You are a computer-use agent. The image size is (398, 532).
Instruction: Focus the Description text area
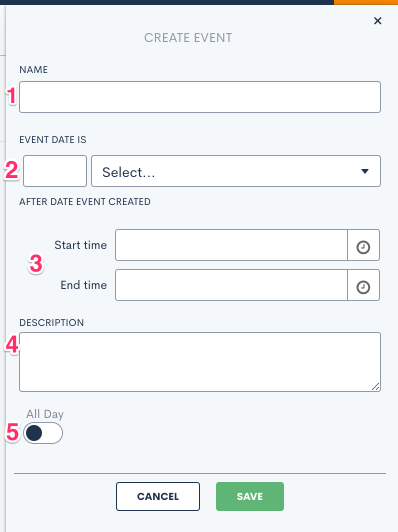(200, 362)
